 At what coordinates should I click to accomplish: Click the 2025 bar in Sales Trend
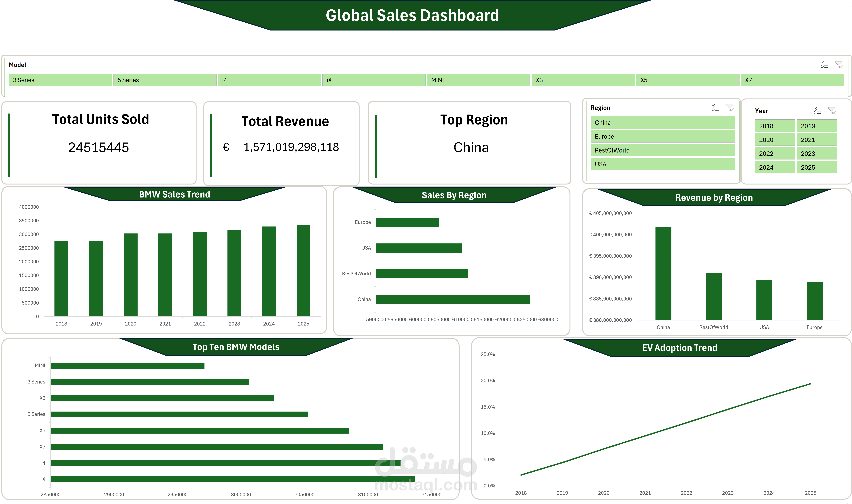click(303, 270)
